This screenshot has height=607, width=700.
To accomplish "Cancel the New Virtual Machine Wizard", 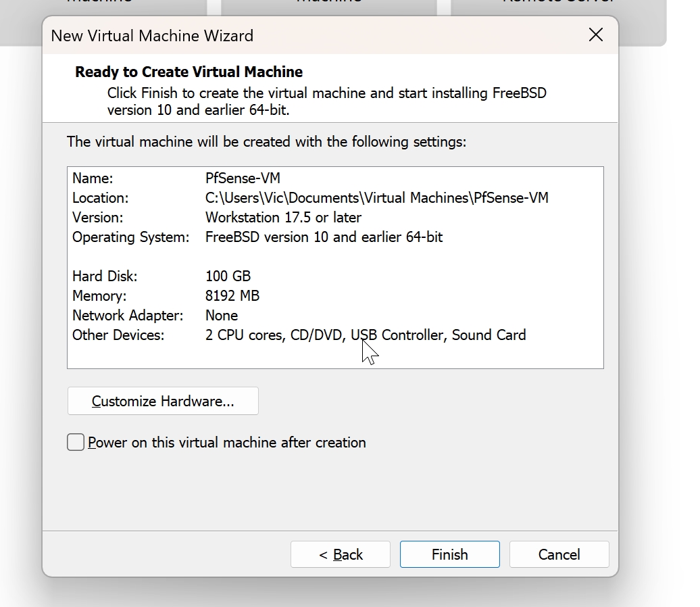I will click(x=559, y=554).
